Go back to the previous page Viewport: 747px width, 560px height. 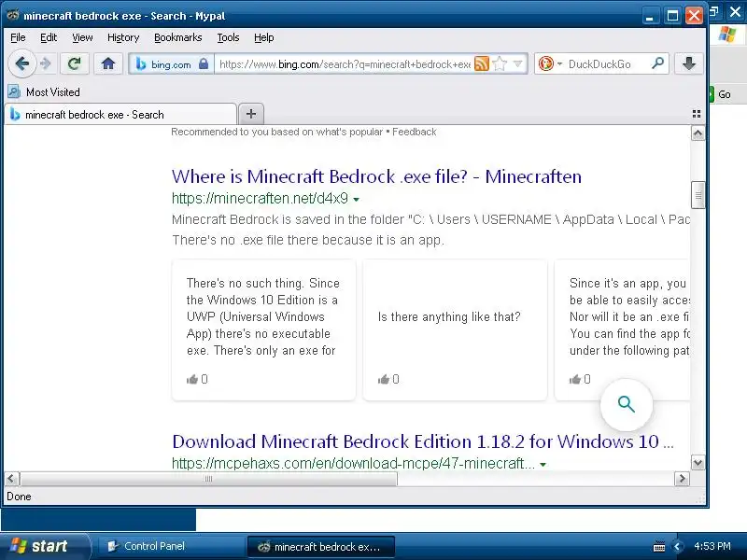click(x=21, y=63)
